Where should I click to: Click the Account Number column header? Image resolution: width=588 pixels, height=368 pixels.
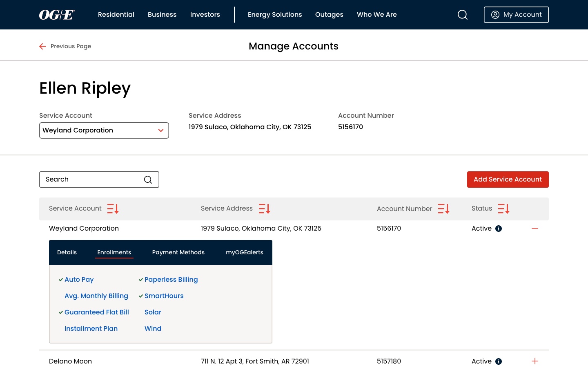404,209
